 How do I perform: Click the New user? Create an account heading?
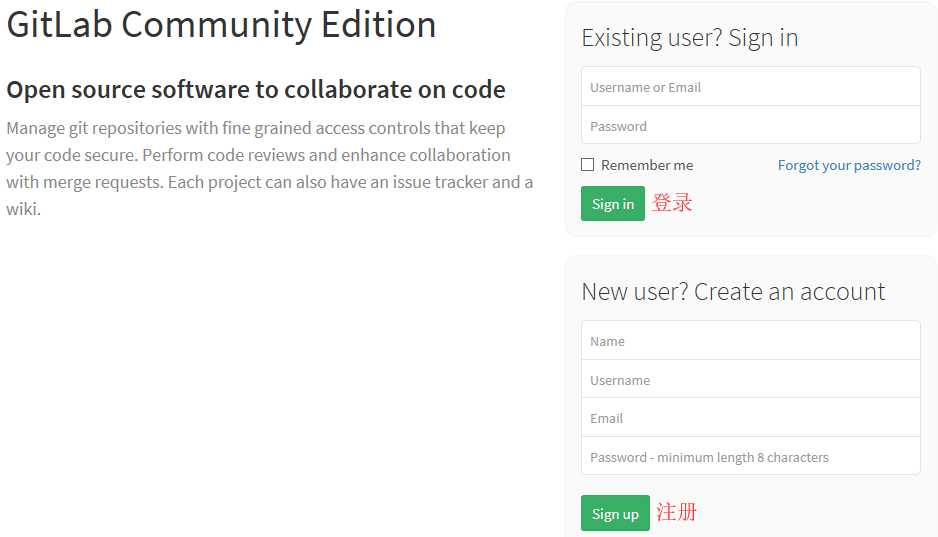point(733,292)
